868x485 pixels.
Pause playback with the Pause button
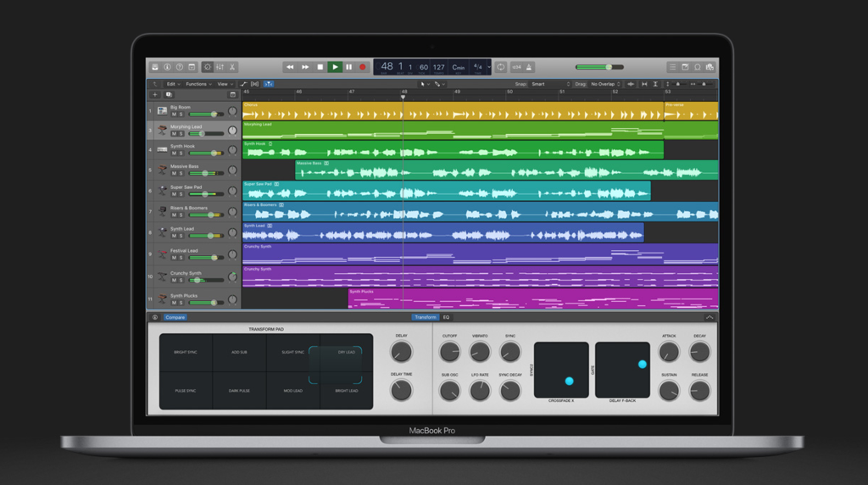(348, 67)
